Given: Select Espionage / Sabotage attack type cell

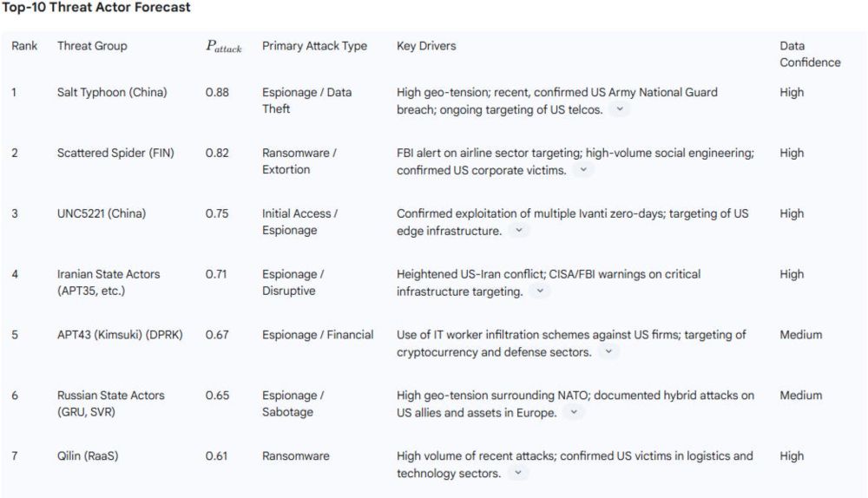Looking at the screenshot, I should point(293,403).
